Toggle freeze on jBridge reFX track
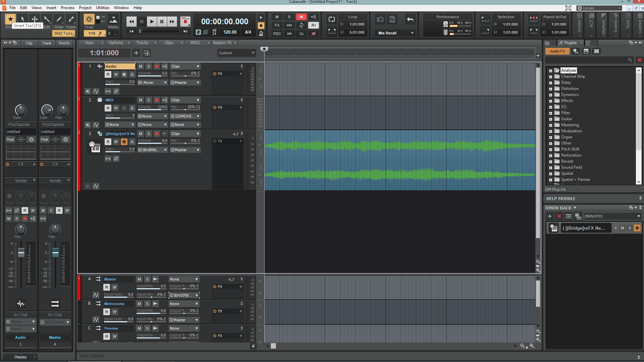The width and height of the screenshot is (644, 362). (x=124, y=142)
